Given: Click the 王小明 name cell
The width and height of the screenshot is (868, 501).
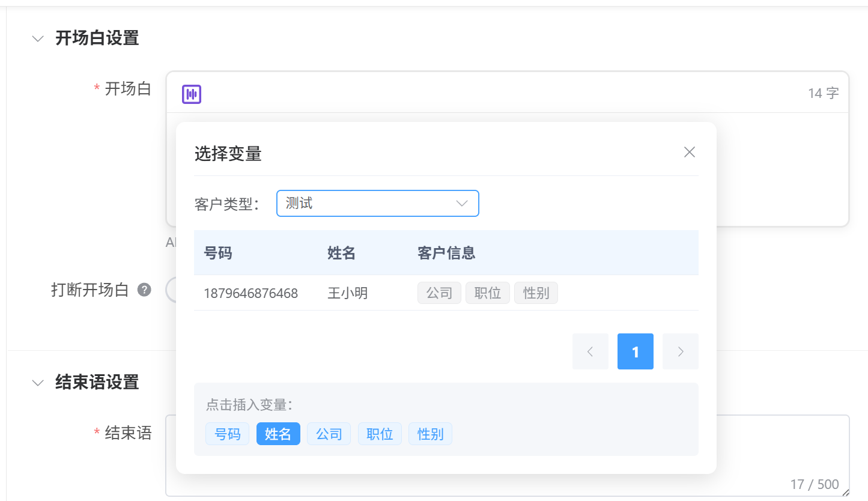Looking at the screenshot, I should (347, 293).
